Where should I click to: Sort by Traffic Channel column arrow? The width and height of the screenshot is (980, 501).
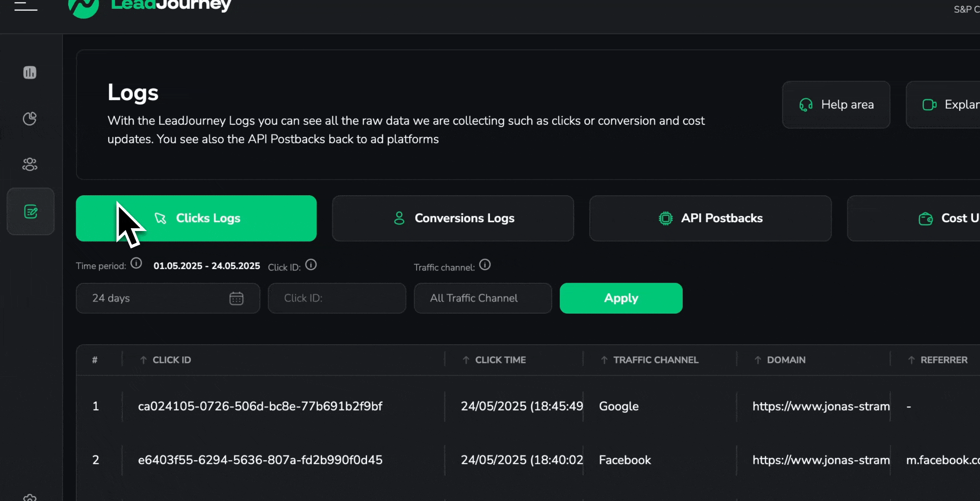604,360
